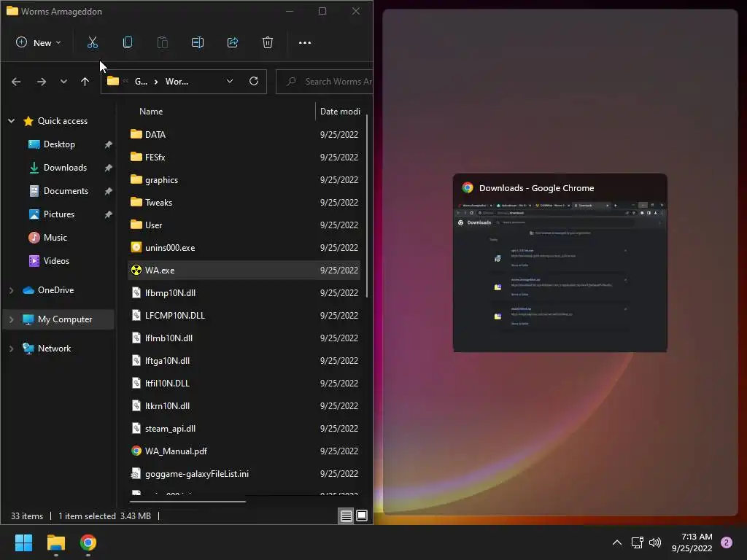Click the vertical scrollbar in file list
Image resolution: width=747 pixels, height=560 pixels.
367,206
